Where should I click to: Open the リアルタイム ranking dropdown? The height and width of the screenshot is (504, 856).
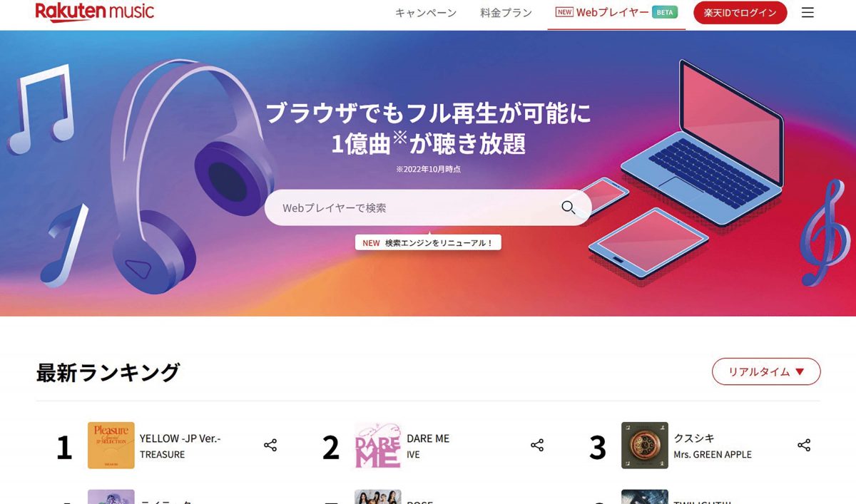[766, 371]
